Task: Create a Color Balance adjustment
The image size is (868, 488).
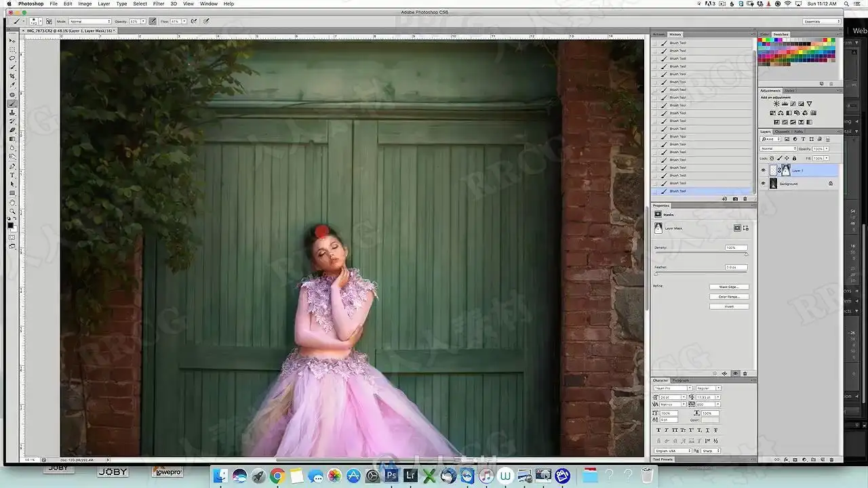Action: pos(781,113)
